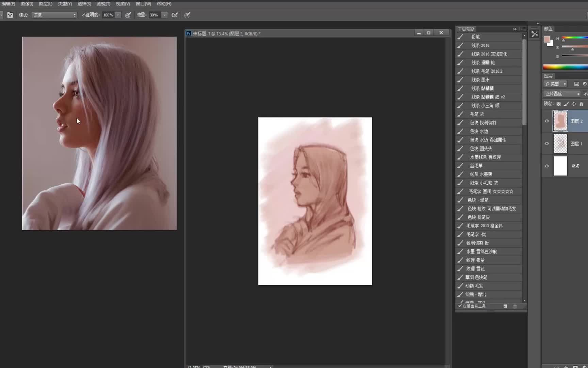
Task: Enable airbrush mode icon
Action: point(175,15)
